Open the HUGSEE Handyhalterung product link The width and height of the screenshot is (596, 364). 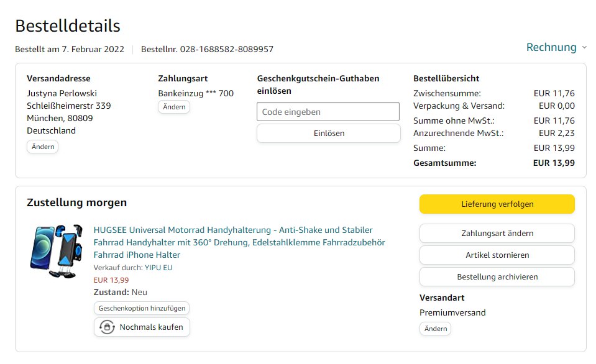click(239, 242)
